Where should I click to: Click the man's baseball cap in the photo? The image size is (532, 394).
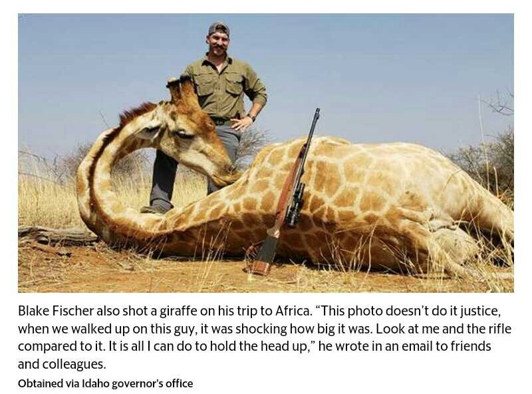click(x=219, y=29)
